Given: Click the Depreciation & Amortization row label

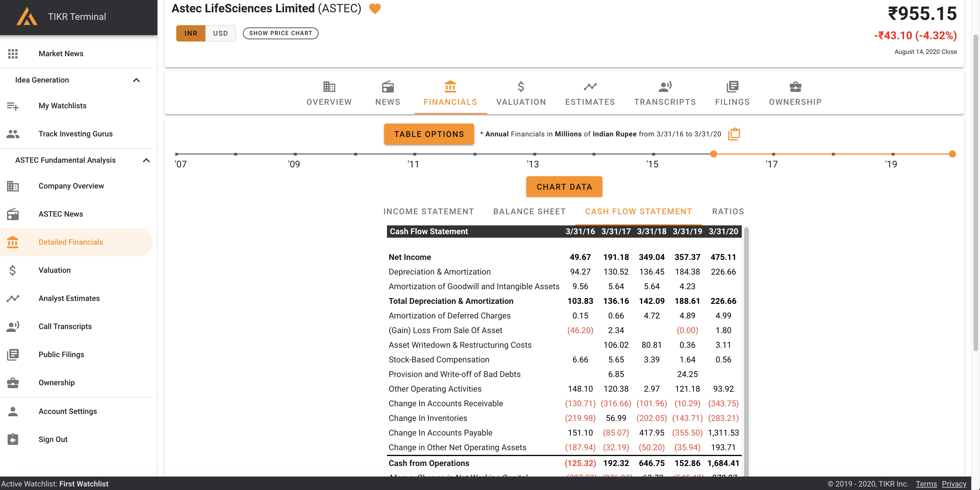Looking at the screenshot, I should tap(439, 272).
